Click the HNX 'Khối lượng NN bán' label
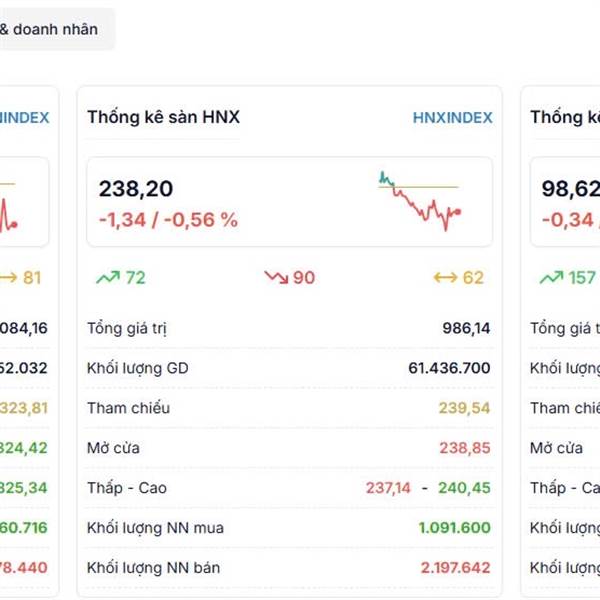600x600 pixels. 153,567
